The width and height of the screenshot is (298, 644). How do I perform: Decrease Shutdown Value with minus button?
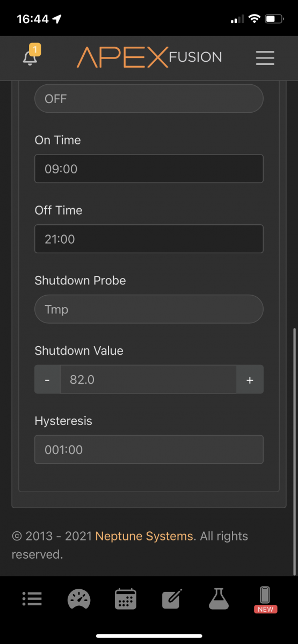coord(47,379)
